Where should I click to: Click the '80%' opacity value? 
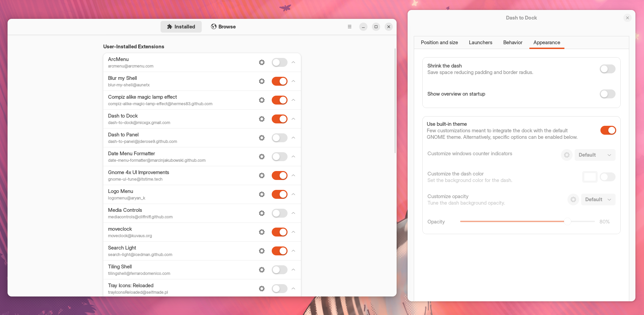pos(605,222)
